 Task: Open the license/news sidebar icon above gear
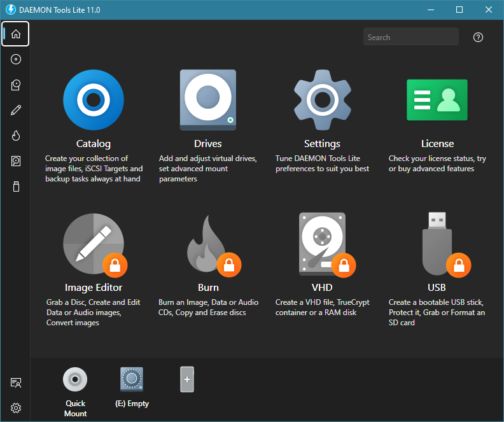click(x=16, y=383)
